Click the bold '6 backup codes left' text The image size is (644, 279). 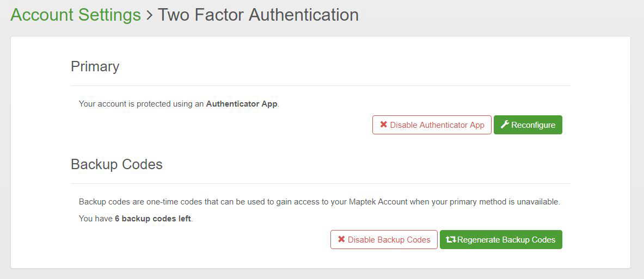pos(153,219)
